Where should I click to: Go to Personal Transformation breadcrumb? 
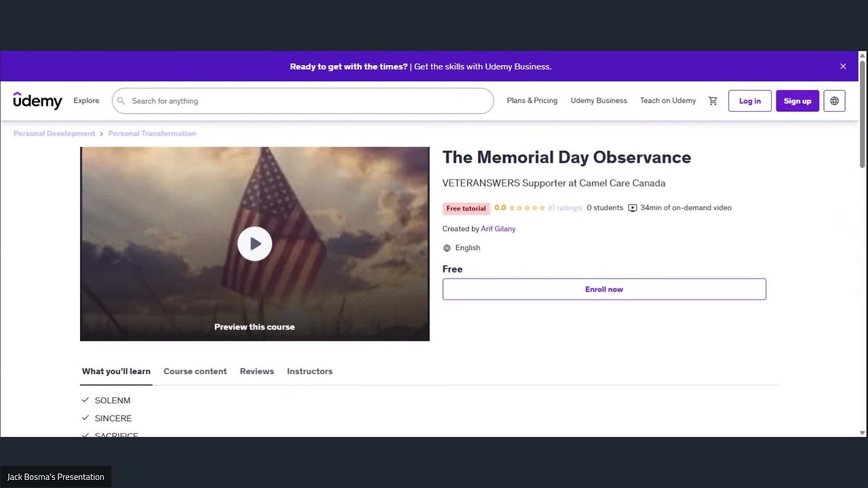tap(152, 134)
